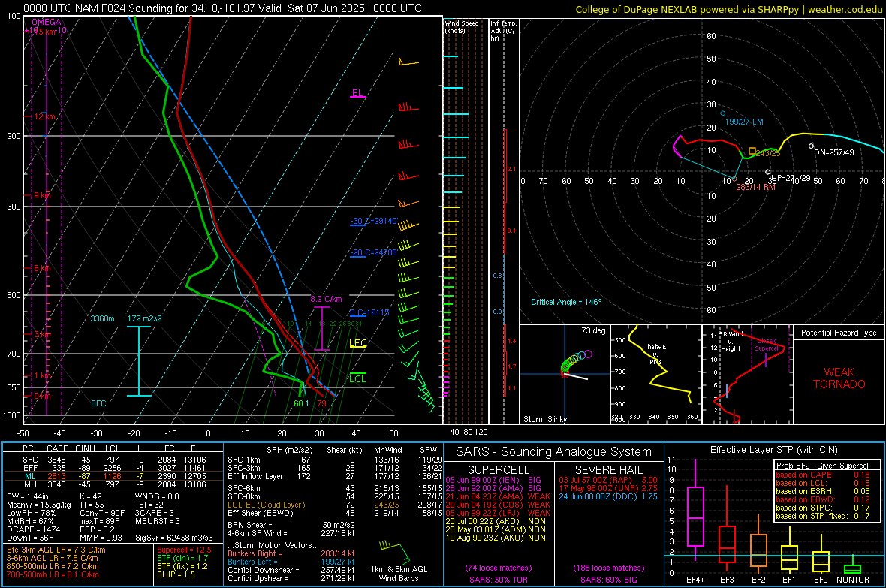Image resolution: width=886 pixels, height=588 pixels.
Task: Click the surface temperature value '79'
Action: (x=321, y=403)
